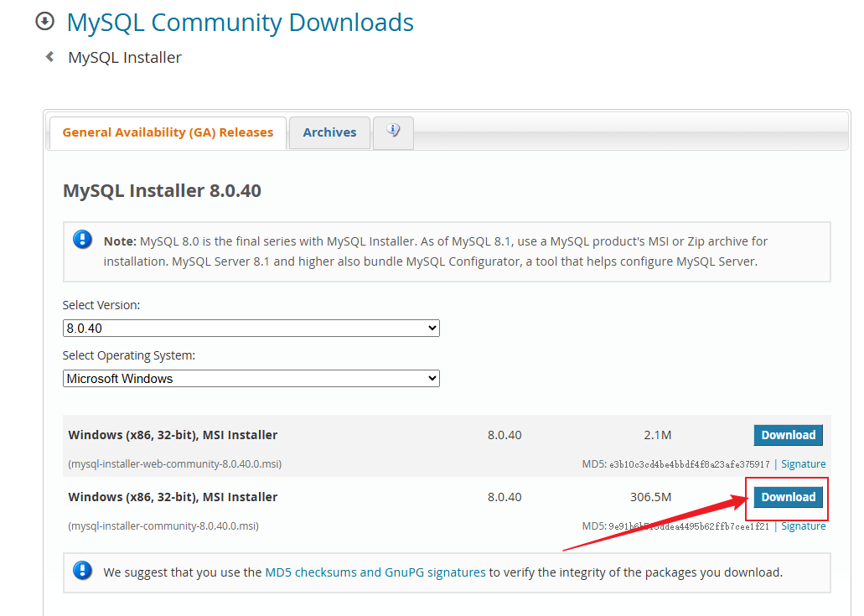Click the blue info icon in the Note box
Image resolution: width=864 pixels, height=616 pixels.
[x=81, y=238]
